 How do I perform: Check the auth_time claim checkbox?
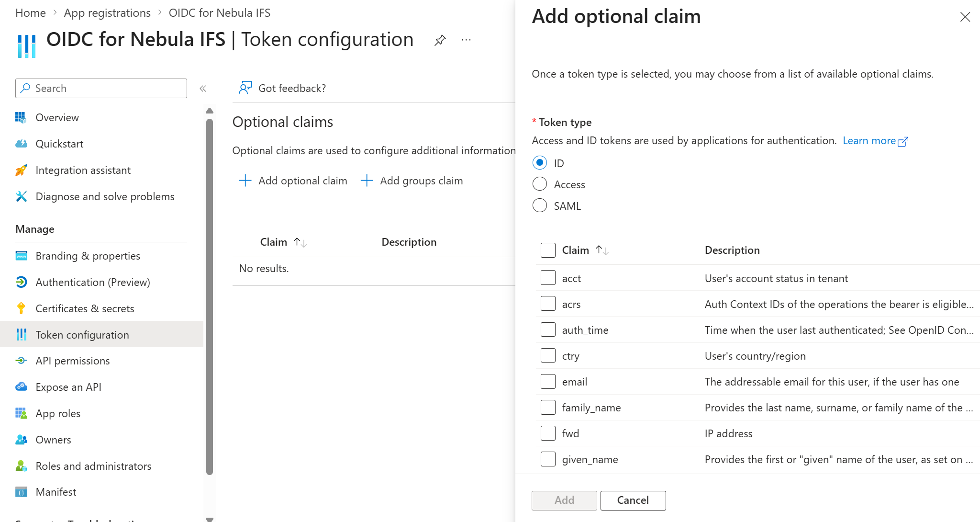click(548, 330)
